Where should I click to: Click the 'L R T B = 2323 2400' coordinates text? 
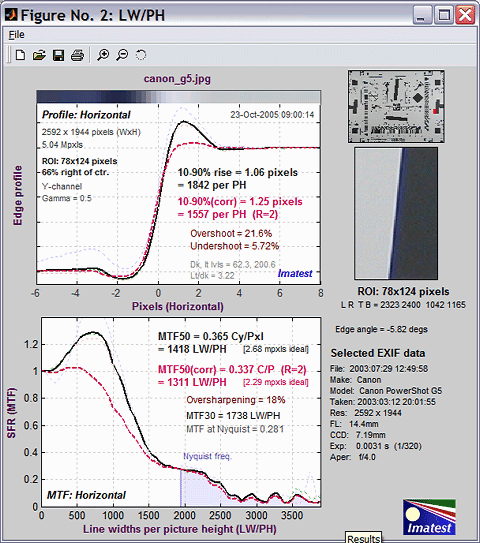point(403,305)
